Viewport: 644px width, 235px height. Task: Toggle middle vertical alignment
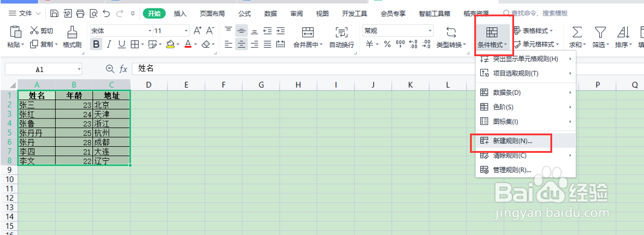(x=242, y=31)
